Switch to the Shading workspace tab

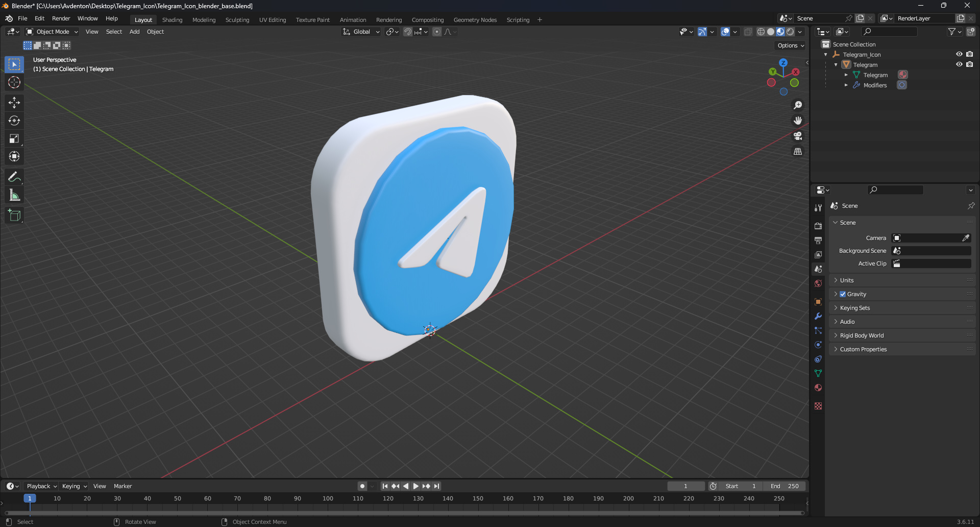coord(172,20)
